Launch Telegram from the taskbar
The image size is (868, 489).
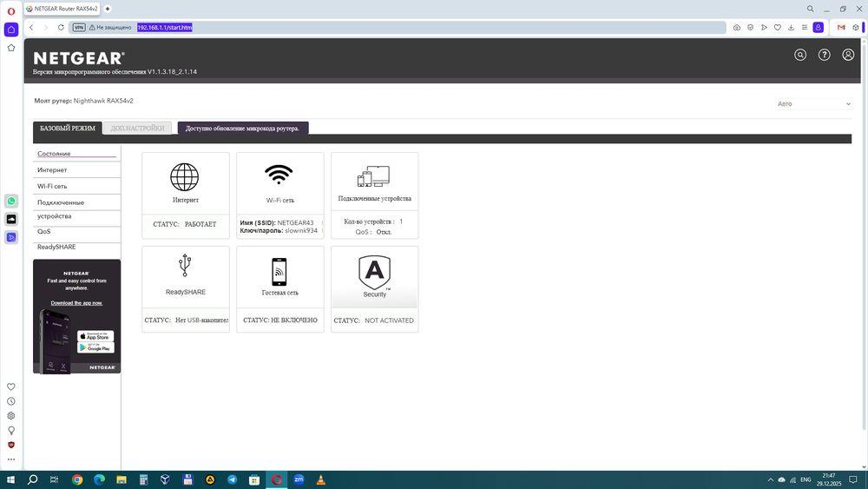pos(232,479)
